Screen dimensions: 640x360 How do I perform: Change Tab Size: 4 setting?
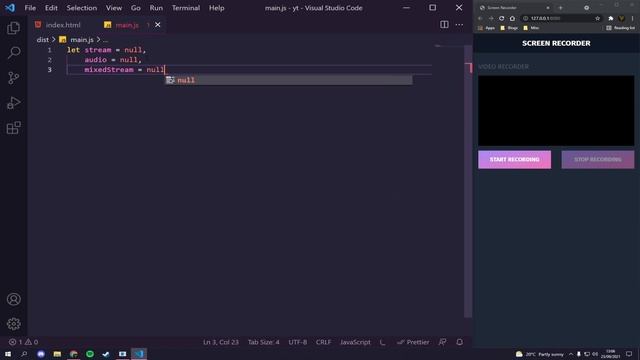pos(264,342)
